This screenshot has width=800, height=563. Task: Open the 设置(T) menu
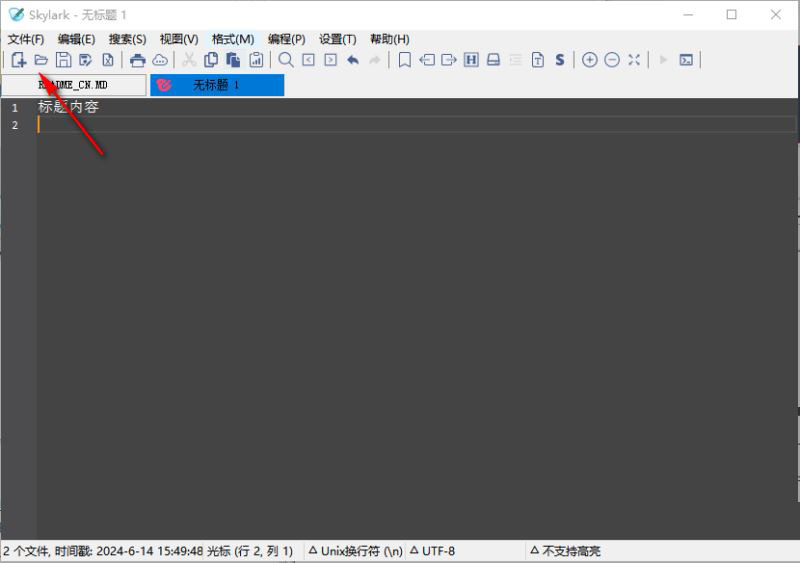pyautogui.click(x=338, y=39)
